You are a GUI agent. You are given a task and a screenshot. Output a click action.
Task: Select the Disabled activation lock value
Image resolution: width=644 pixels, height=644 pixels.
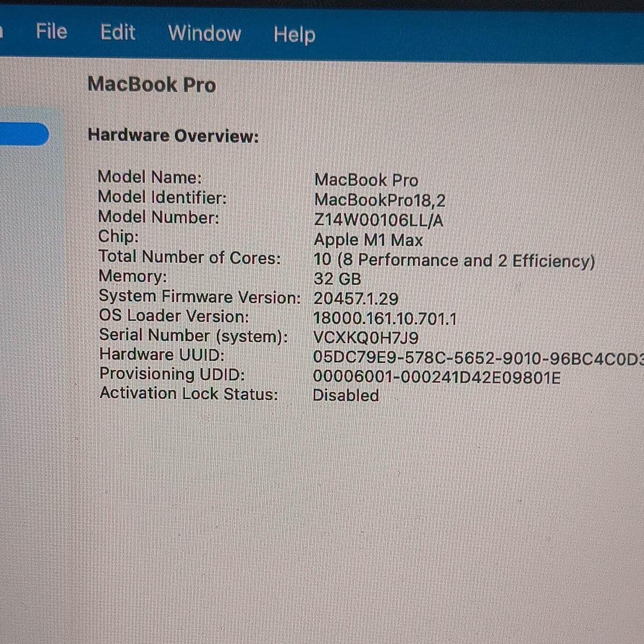pos(346,396)
